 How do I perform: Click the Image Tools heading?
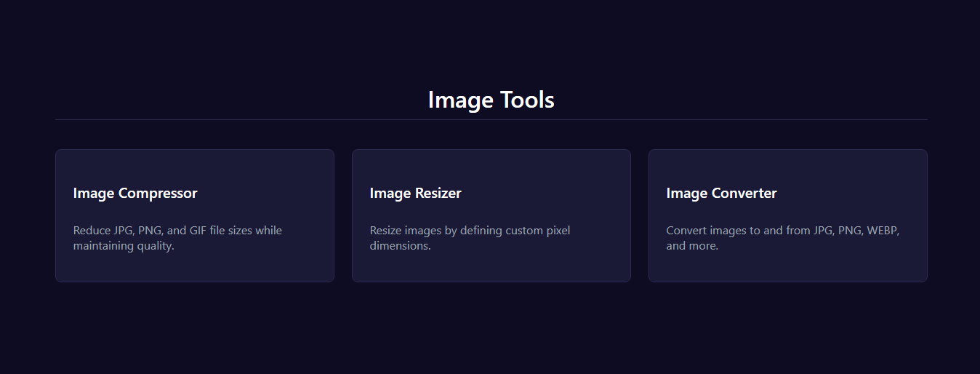[x=491, y=100]
